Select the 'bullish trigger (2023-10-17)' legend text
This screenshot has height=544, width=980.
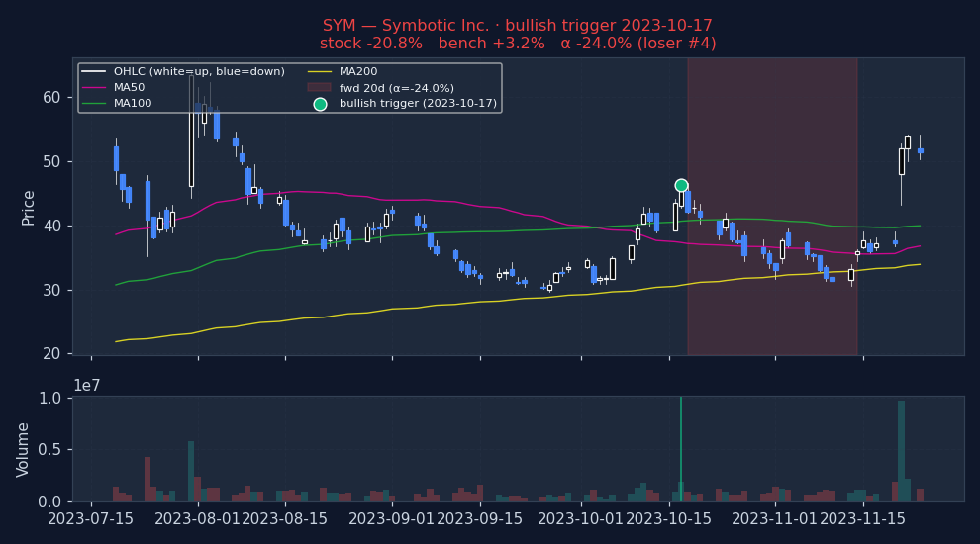(x=418, y=104)
